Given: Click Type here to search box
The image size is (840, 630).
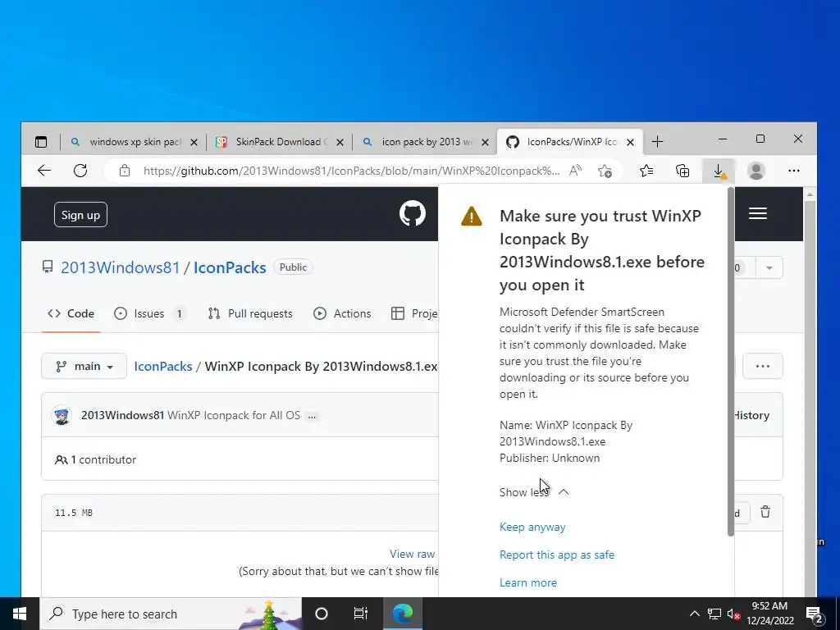Looking at the screenshot, I should (171, 614).
